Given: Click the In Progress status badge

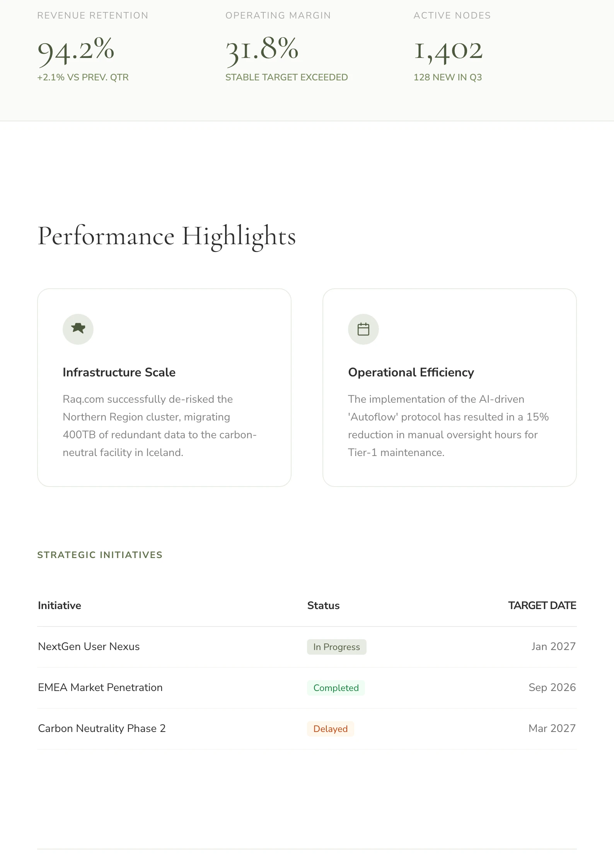Looking at the screenshot, I should click(x=336, y=647).
